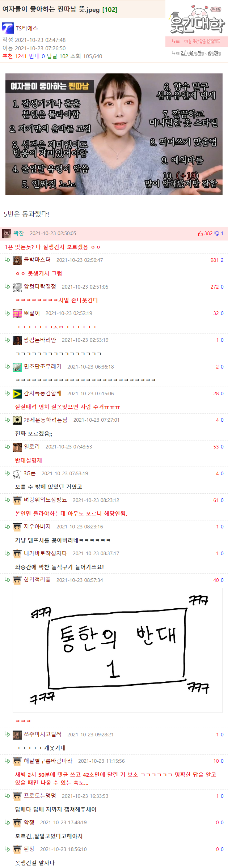Click the post title 여자들이 좋아하는 찐따남 뜻.jpeg
The height and width of the screenshot is (868, 228).
(51, 10)
